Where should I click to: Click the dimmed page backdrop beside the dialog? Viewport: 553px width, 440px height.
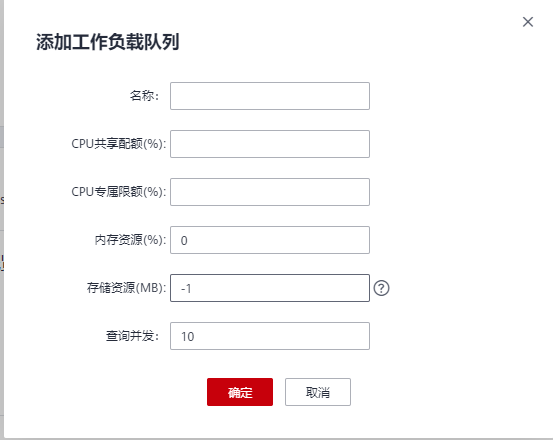click(1, 106)
